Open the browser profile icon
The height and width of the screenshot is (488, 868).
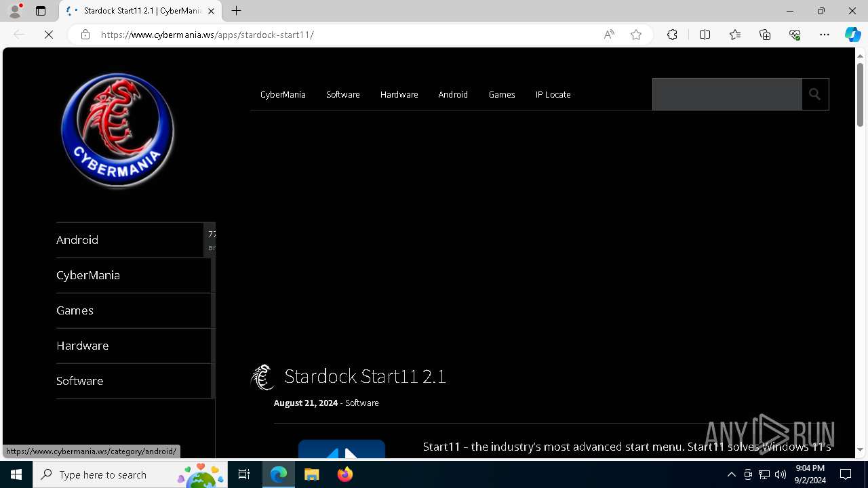[x=15, y=11]
